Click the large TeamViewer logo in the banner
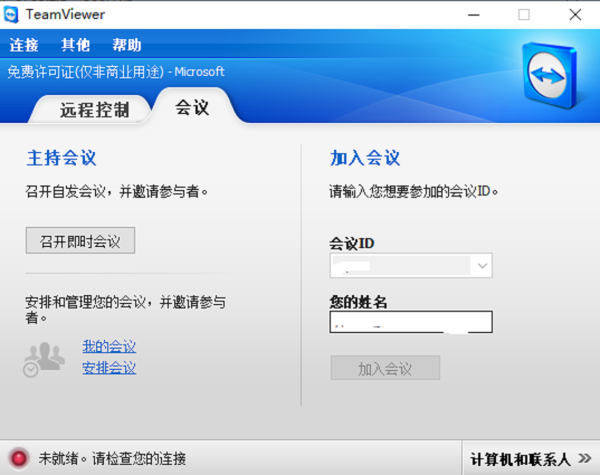600x475 pixels. [549, 76]
